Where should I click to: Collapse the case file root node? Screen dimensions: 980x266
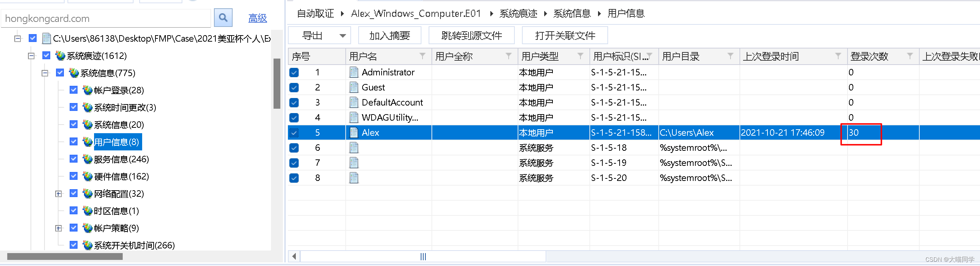(x=18, y=38)
